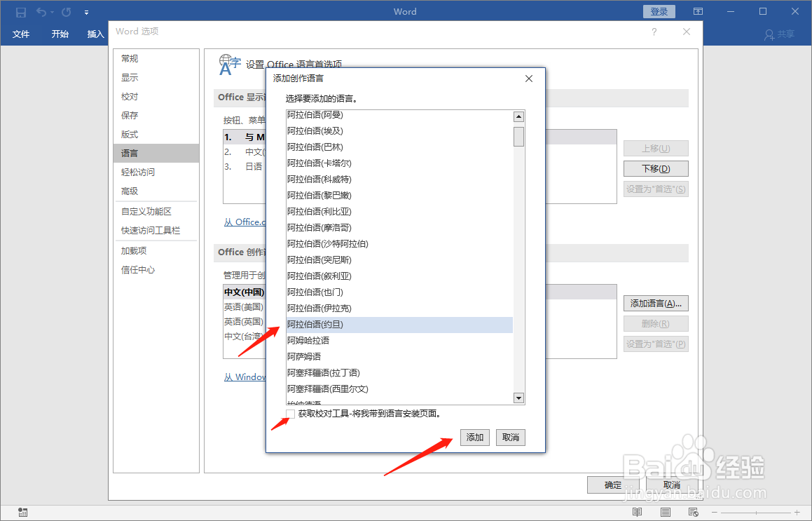Select 保存 in the options sidebar
The width and height of the screenshot is (812, 521).
tap(156, 115)
